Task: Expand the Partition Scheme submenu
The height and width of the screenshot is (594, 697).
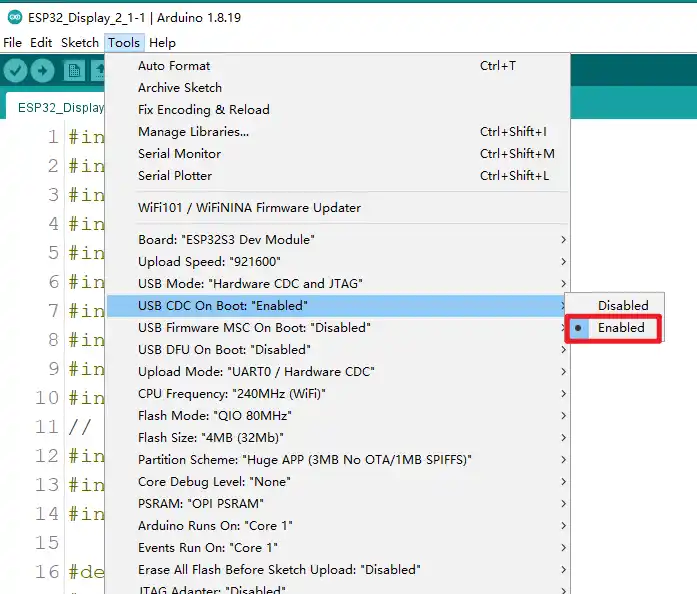Action: click(x=304, y=460)
